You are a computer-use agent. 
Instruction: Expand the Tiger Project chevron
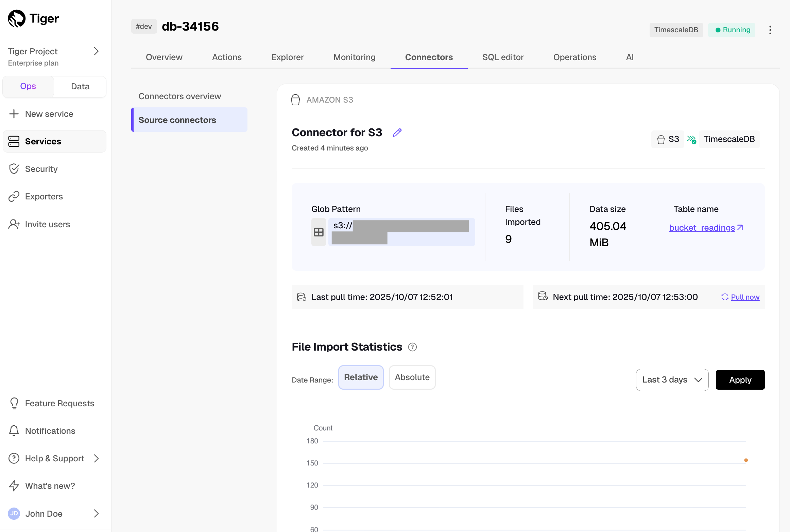96,51
